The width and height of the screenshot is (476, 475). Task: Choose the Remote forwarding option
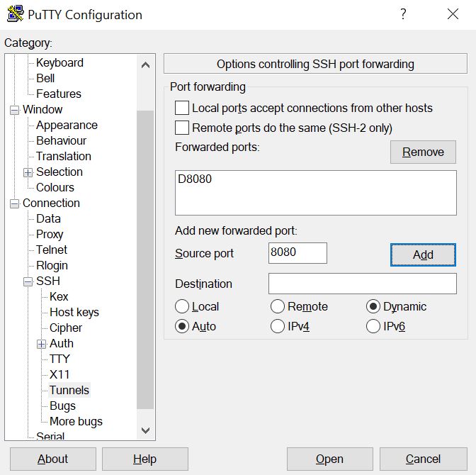pos(278,306)
